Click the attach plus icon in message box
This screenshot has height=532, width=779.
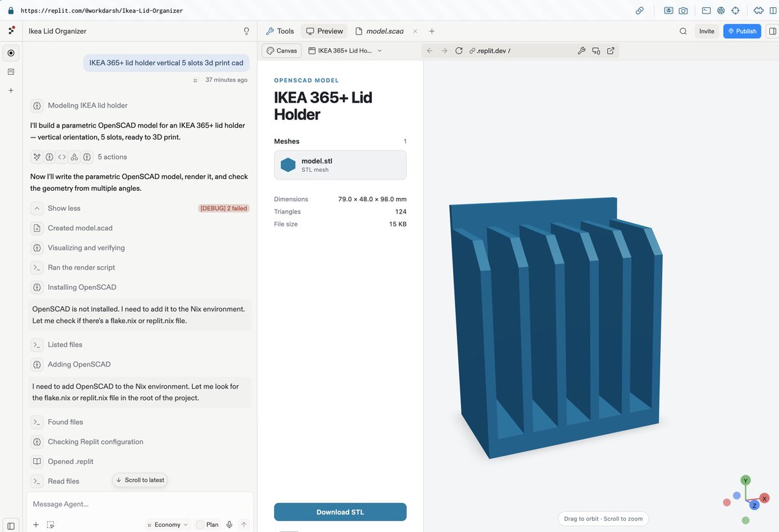(x=36, y=525)
